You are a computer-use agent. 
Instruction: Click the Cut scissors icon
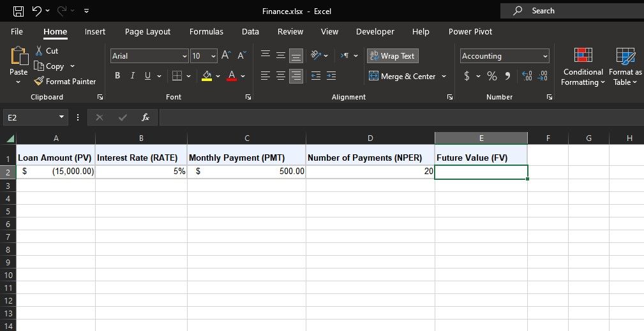pyautogui.click(x=40, y=51)
